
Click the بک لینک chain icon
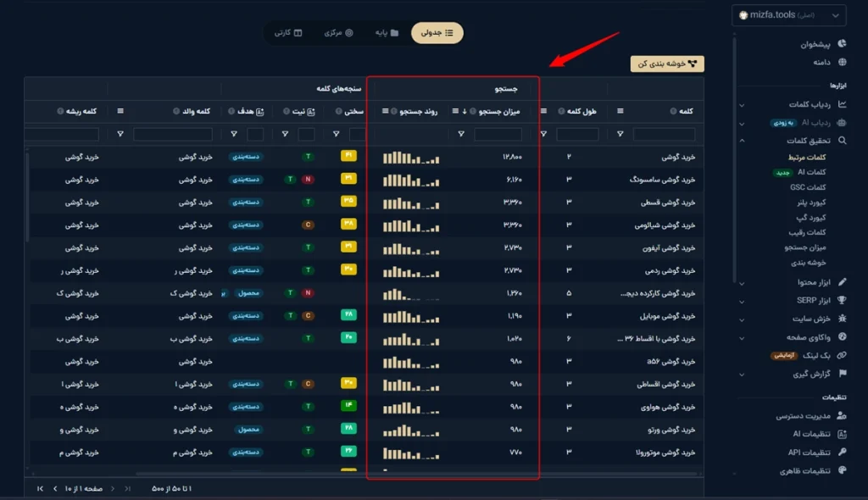(842, 355)
